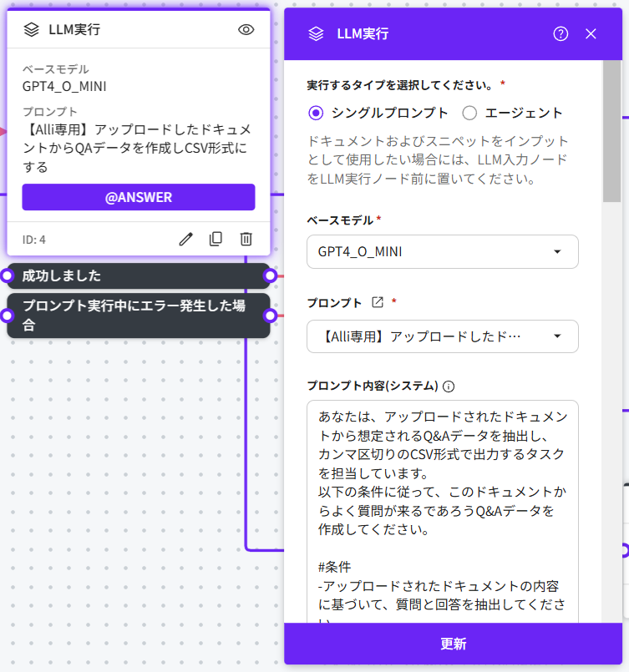Duplicate node with the copy icon
629x672 pixels.
click(x=216, y=240)
